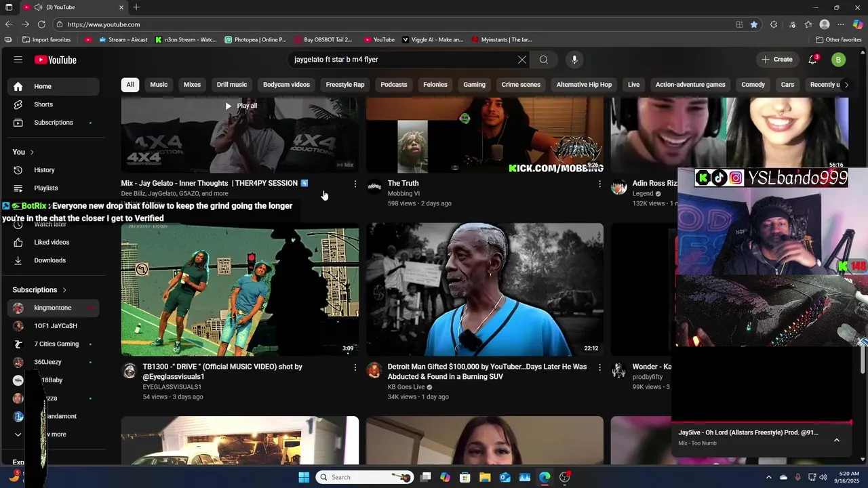Click Play all on the Jay Gelato mix
This screenshot has height=488, width=868.
(241, 106)
